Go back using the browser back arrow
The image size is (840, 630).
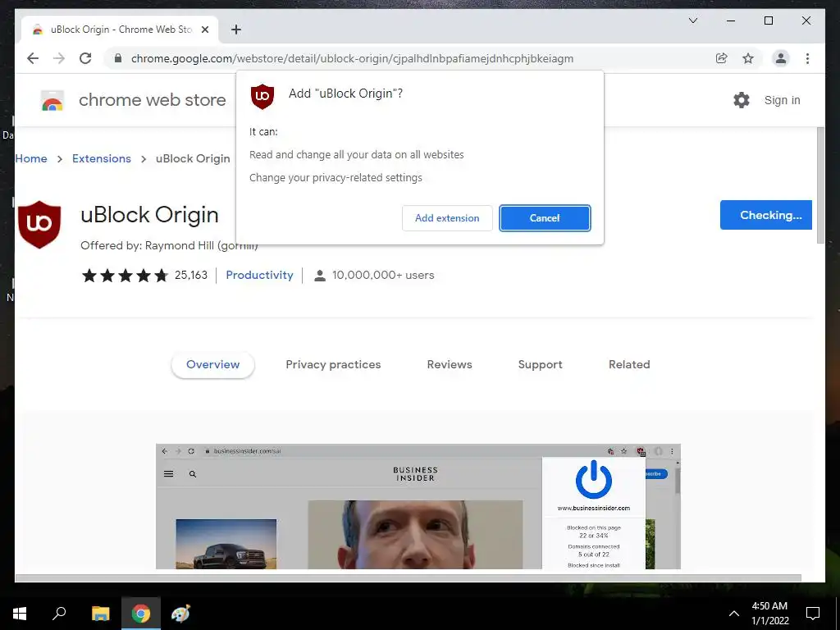33,58
